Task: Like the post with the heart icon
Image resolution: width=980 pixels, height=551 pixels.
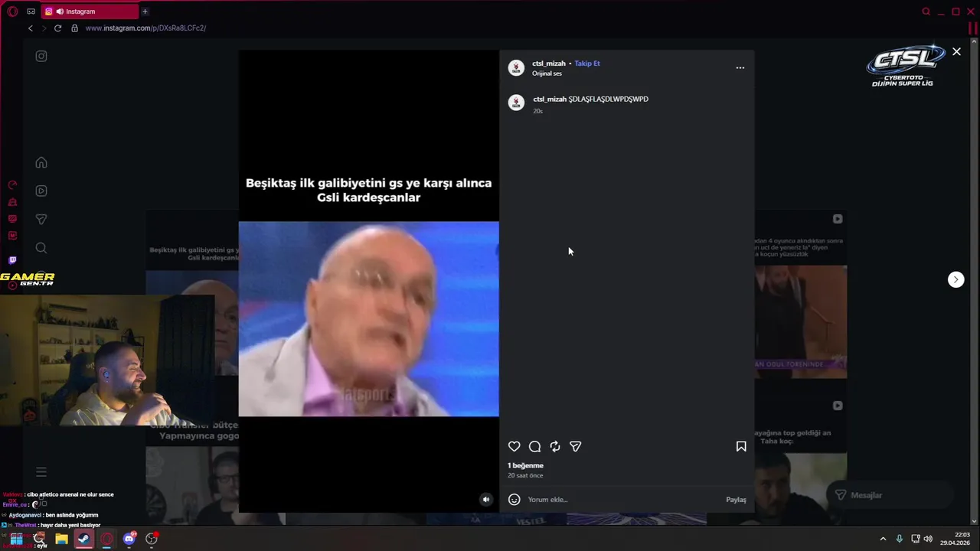Action: point(514,447)
